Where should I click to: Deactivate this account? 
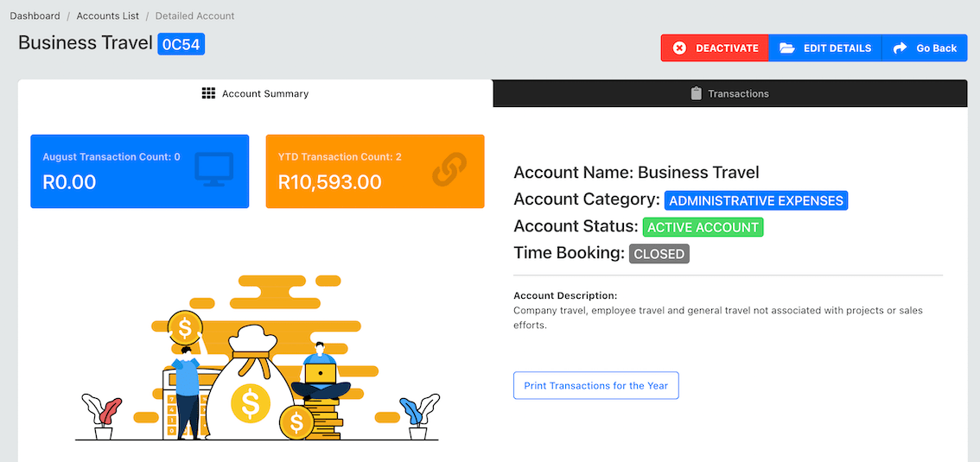[x=715, y=48]
